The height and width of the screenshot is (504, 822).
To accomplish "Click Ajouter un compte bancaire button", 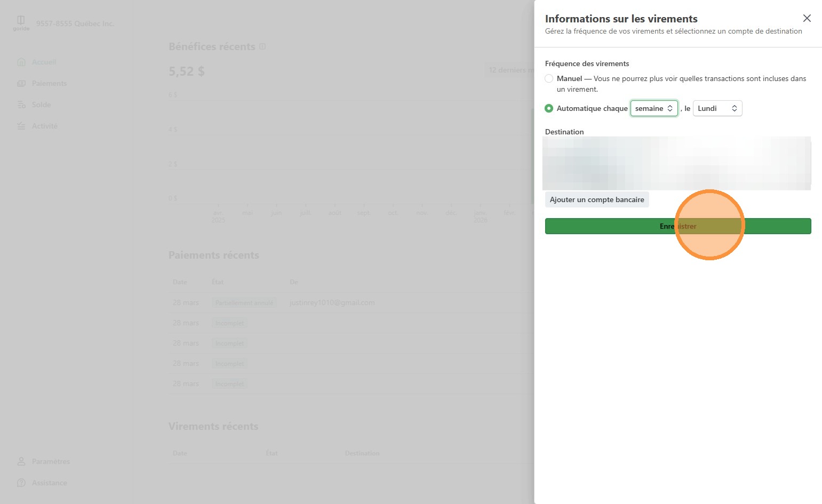I will click(x=597, y=199).
